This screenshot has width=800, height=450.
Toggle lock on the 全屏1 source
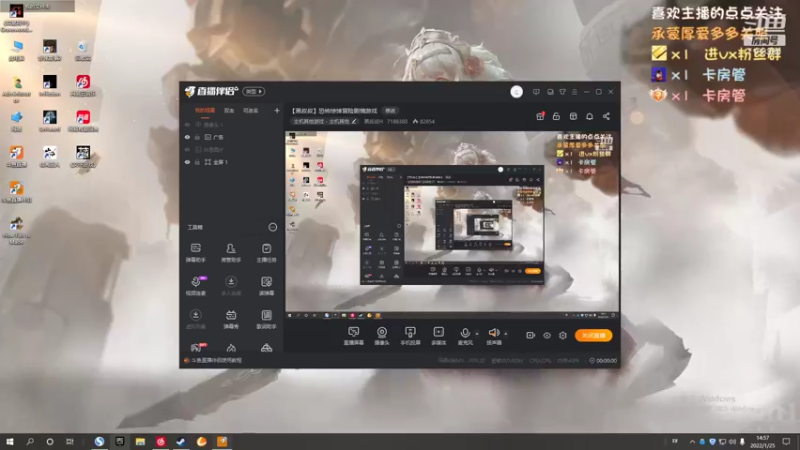[197, 162]
